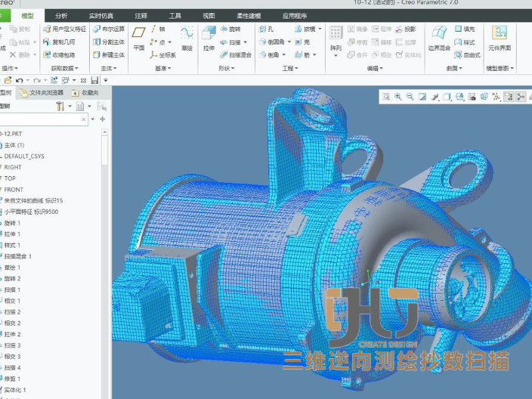Open the model tree settings dropdown
This screenshot has width=532, height=399.
click(63, 107)
